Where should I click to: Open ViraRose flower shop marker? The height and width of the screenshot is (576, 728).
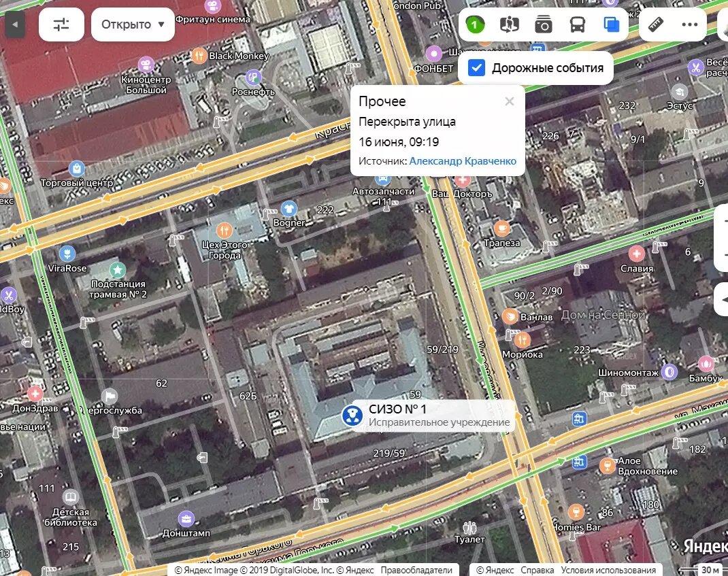(x=67, y=254)
